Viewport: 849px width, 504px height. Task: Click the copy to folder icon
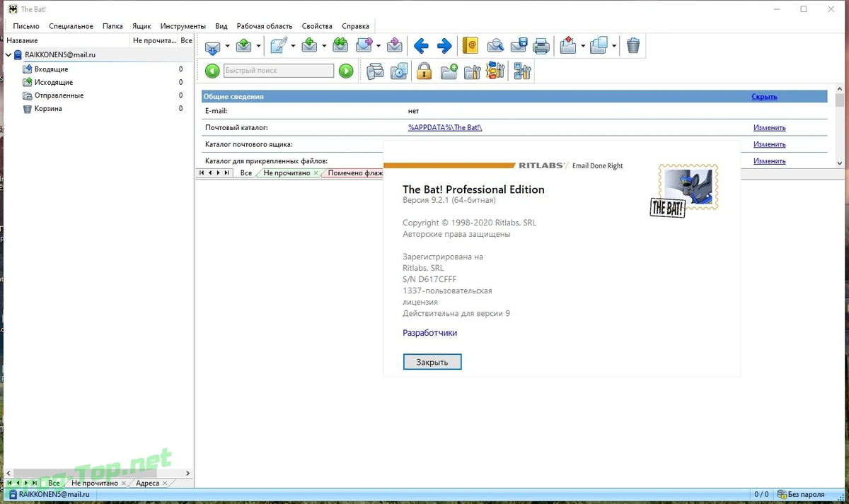click(599, 47)
